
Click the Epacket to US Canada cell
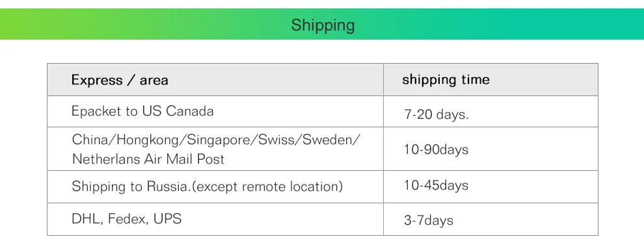[x=215, y=112]
